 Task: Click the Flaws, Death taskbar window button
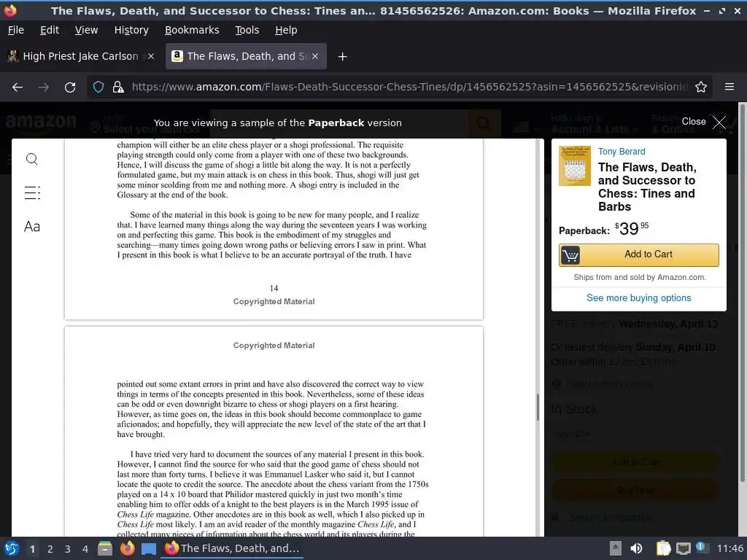232,548
